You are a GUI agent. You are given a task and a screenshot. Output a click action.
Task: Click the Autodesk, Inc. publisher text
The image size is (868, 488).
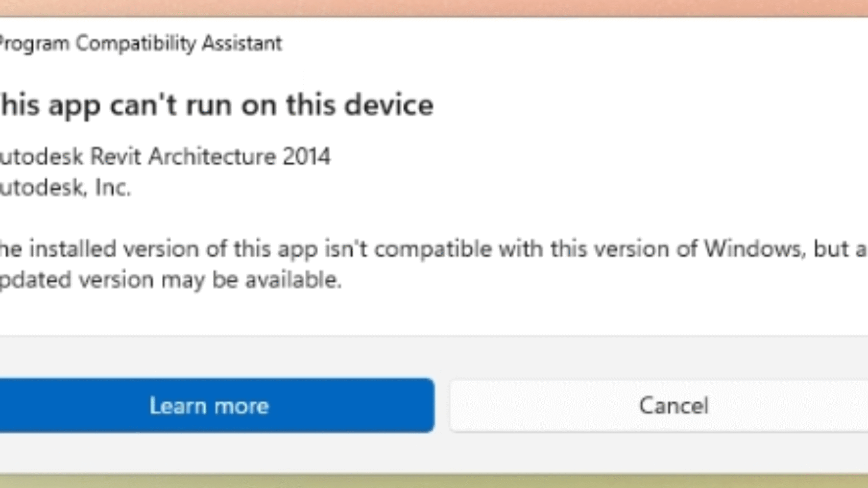click(x=65, y=187)
